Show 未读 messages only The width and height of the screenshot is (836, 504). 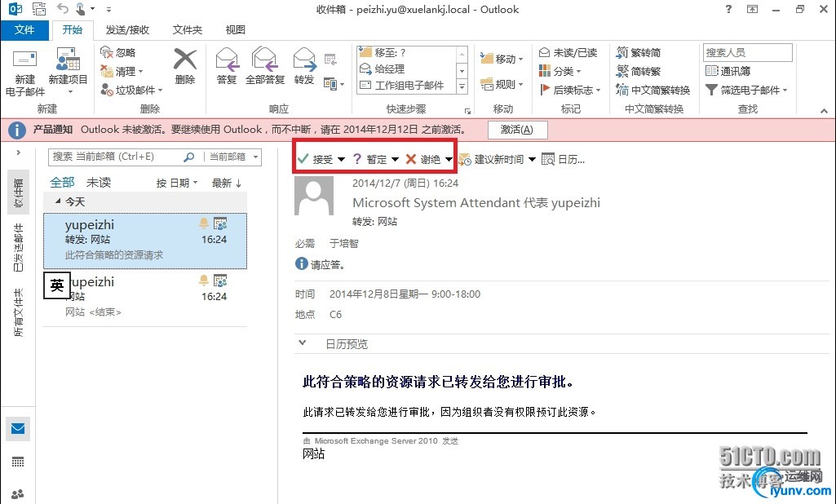coord(99,183)
